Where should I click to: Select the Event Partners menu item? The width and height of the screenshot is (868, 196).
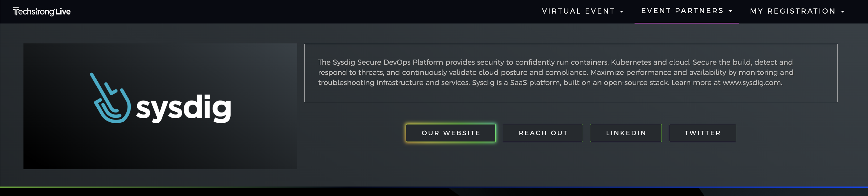[682, 11]
